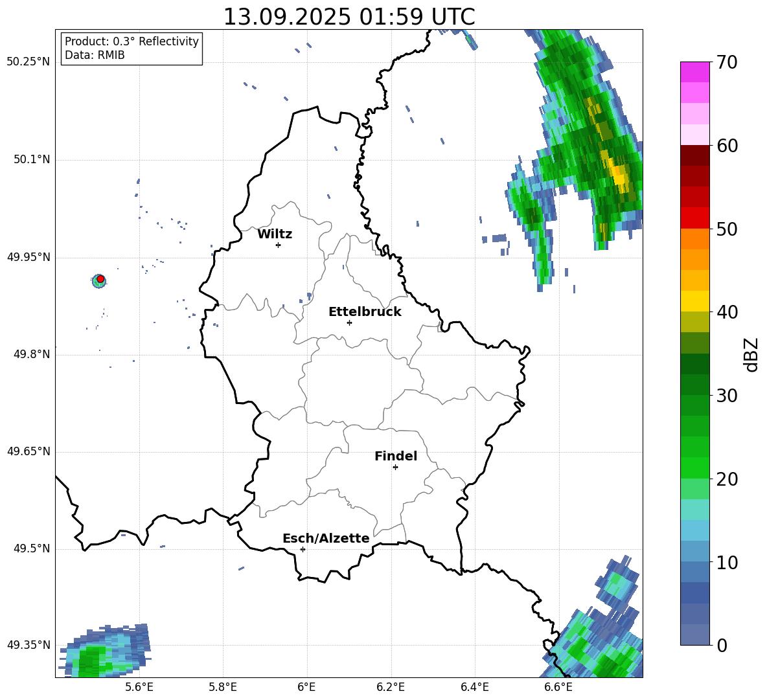Click the 6.6°E longitude label
Screen dimensions: 767x700
tap(558, 688)
